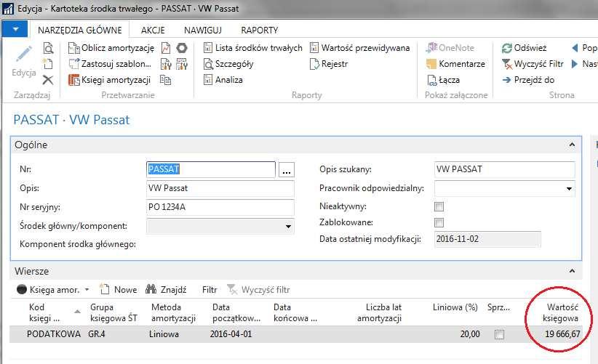Click Data ostatniej modyfikacji field 2016-11-02
598x364 pixels.
pos(487,239)
